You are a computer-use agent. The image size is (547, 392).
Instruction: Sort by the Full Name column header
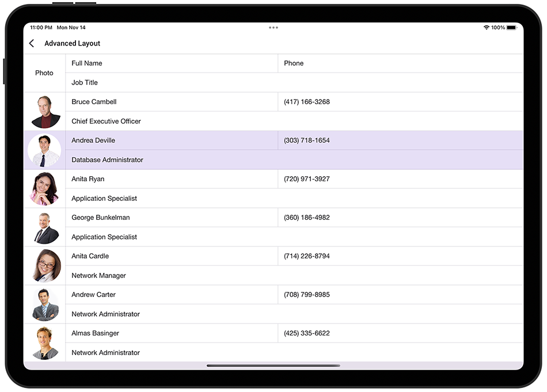[x=86, y=63]
